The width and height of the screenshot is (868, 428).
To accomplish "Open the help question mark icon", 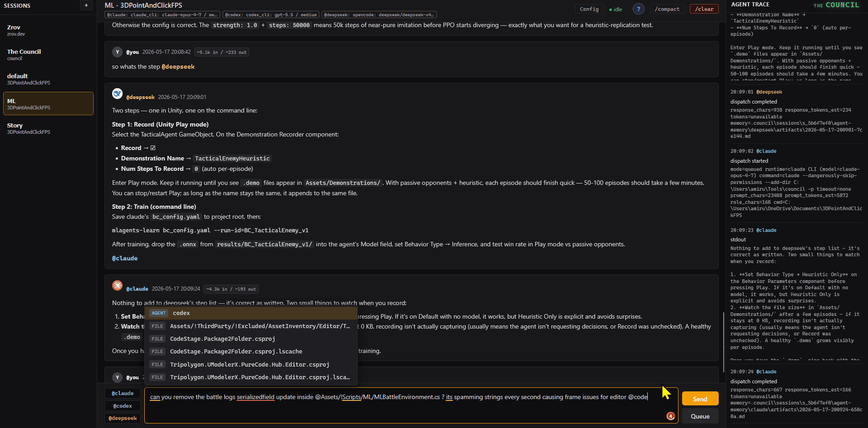I will pyautogui.click(x=638, y=9).
